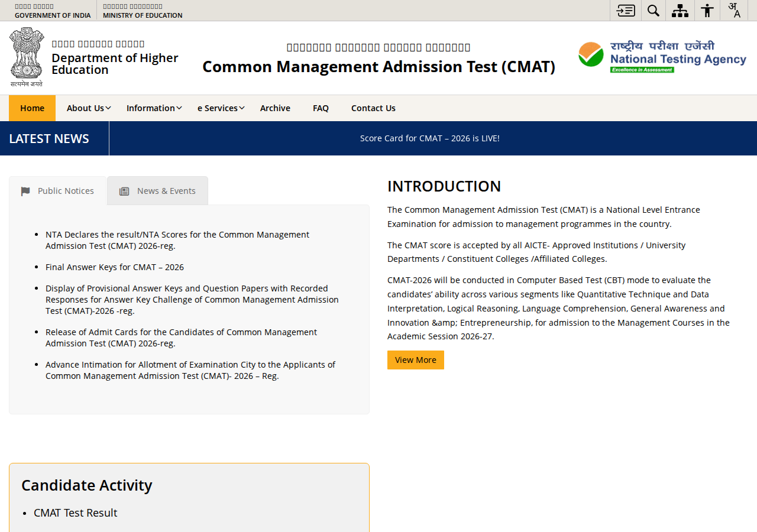Open the Score Card for CMAT – 2026 news item
Image resolution: width=757 pixels, height=532 pixels.
tap(430, 138)
